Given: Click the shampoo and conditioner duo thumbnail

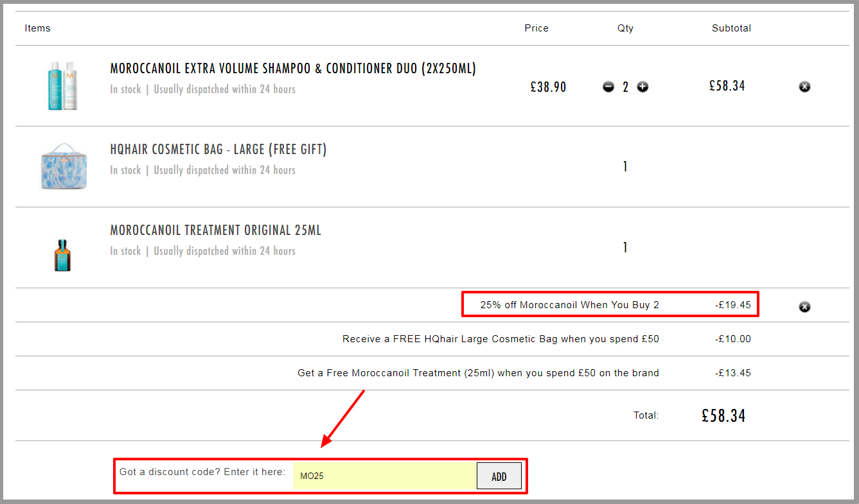Looking at the screenshot, I should click(x=62, y=86).
